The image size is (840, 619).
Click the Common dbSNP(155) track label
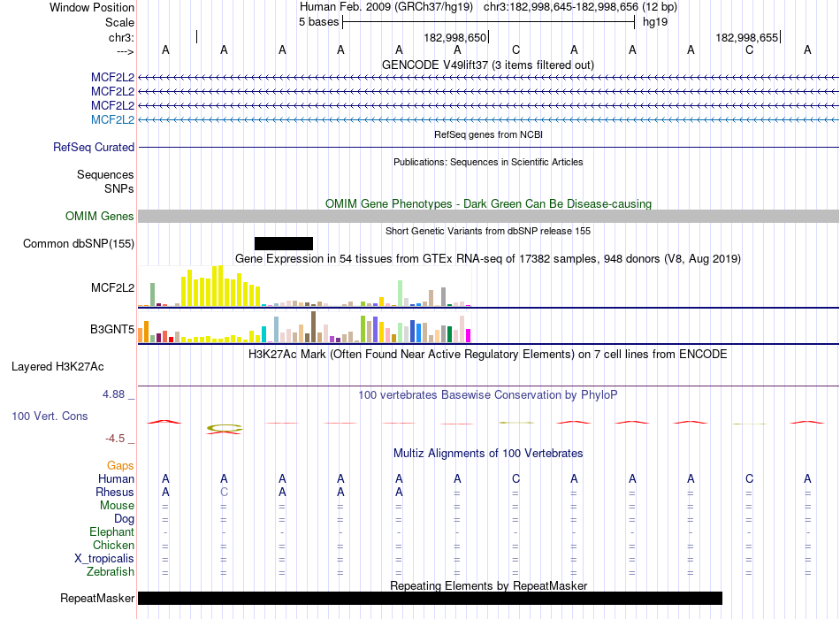click(x=79, y=244)
